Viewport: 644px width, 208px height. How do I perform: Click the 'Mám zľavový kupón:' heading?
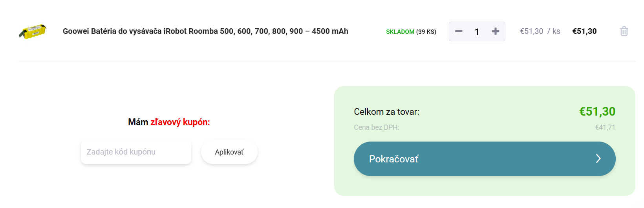point(169,122)
